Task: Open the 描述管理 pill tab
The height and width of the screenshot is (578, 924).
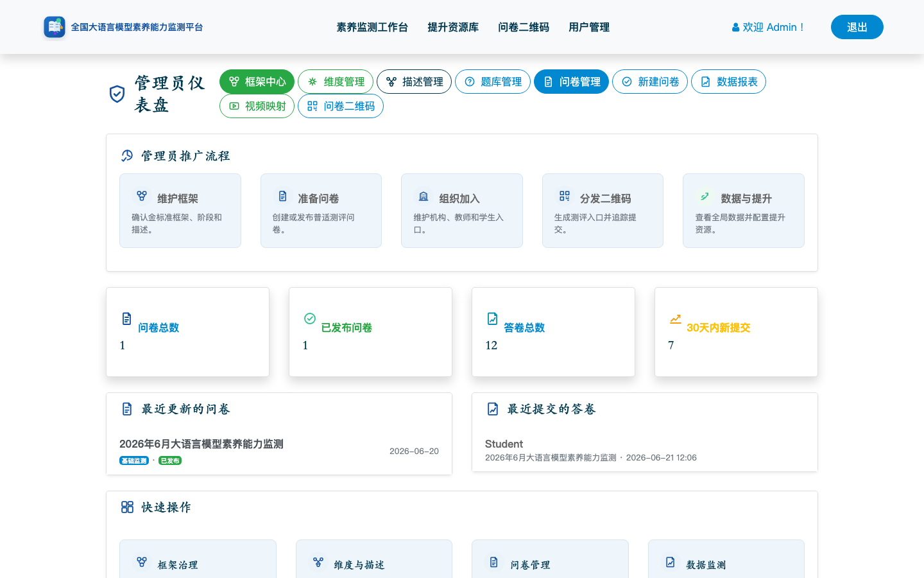Action: [x=414, y=82]
